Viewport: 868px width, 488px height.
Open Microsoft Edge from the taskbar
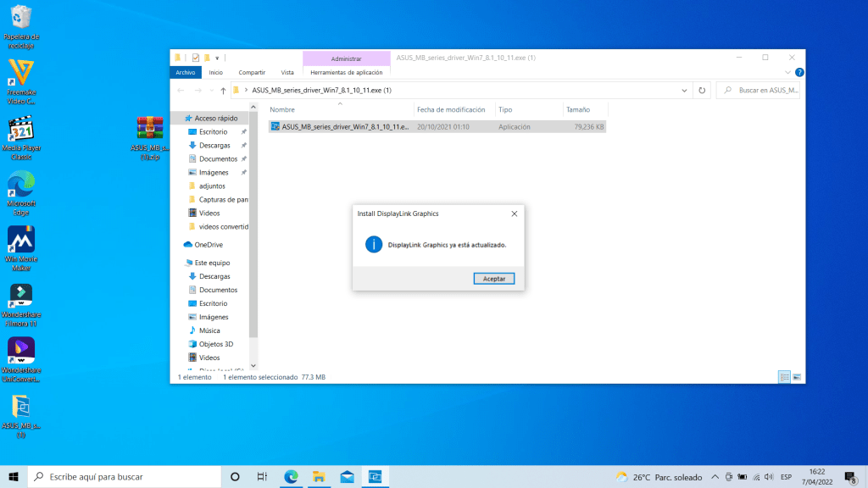pos(291,477)
